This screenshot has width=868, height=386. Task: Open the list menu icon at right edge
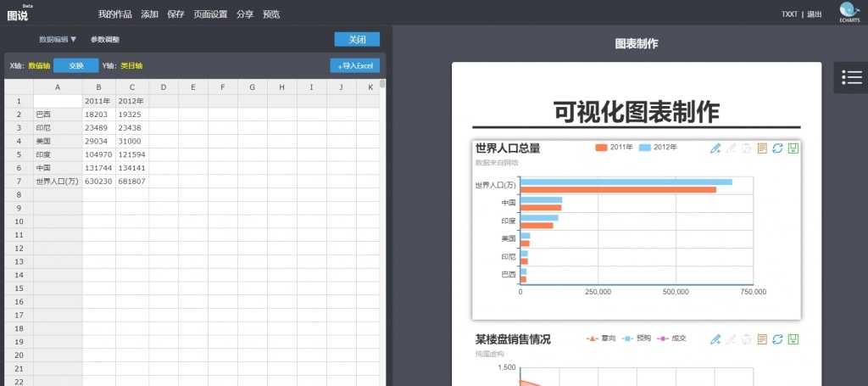[851, 77]
